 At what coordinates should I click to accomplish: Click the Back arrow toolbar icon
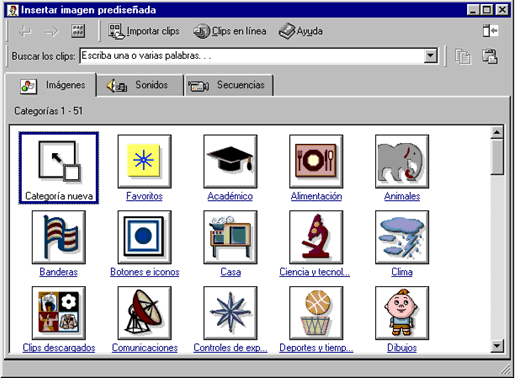point(25,31)
